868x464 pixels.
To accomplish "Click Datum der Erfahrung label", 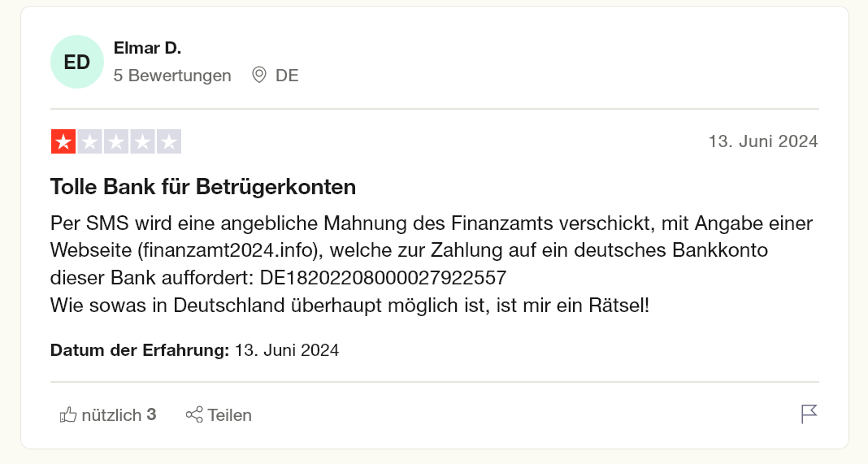I will pos(140,350).
